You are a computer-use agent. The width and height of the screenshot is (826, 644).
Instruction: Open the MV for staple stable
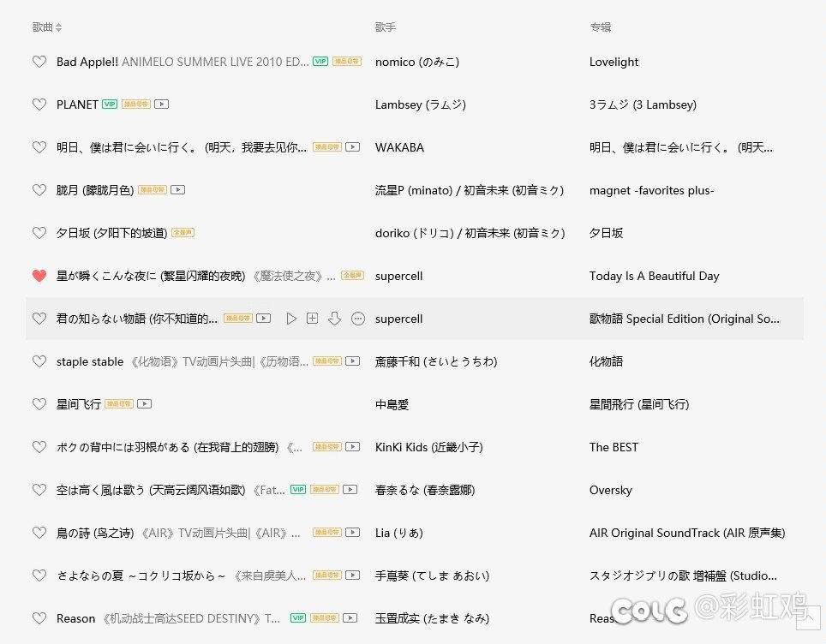(x=352, y=361)
